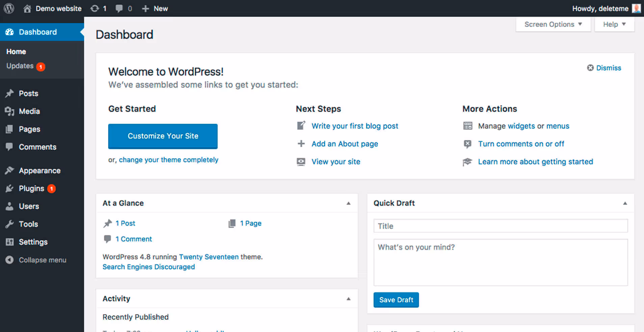Collapse the Activity widget
Image resolution: width=644 pixels, height=332 pixels.
349,299
